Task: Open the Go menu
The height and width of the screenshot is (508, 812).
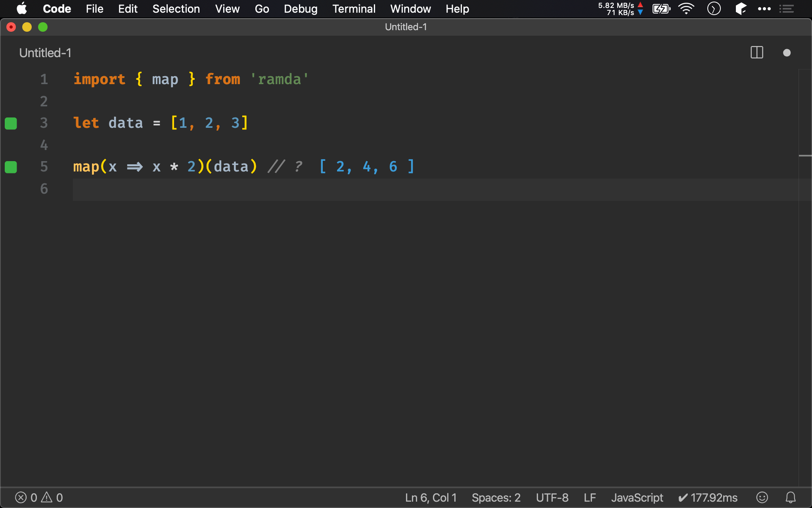Action: tap(262, 9)
